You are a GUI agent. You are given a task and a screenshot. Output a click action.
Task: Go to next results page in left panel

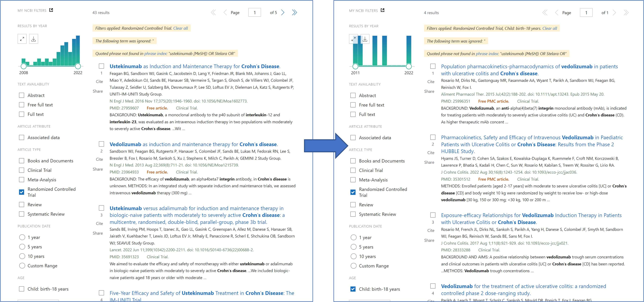283,13
